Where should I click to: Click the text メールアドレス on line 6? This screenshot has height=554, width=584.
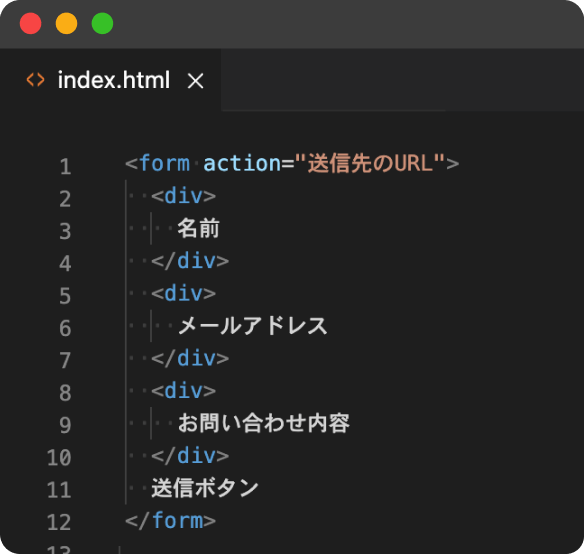click(253, 326)
